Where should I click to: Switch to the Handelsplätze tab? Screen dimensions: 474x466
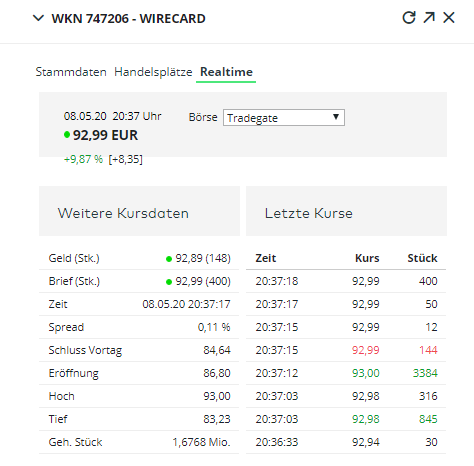point(153,72)
